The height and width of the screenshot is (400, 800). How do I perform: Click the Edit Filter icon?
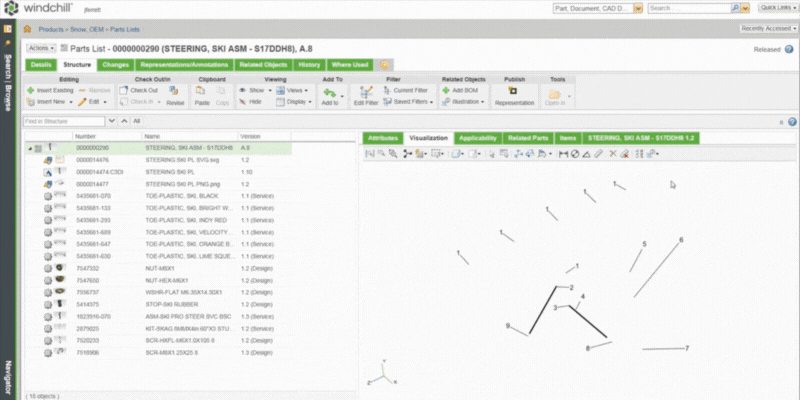click(x=365, y=96)
